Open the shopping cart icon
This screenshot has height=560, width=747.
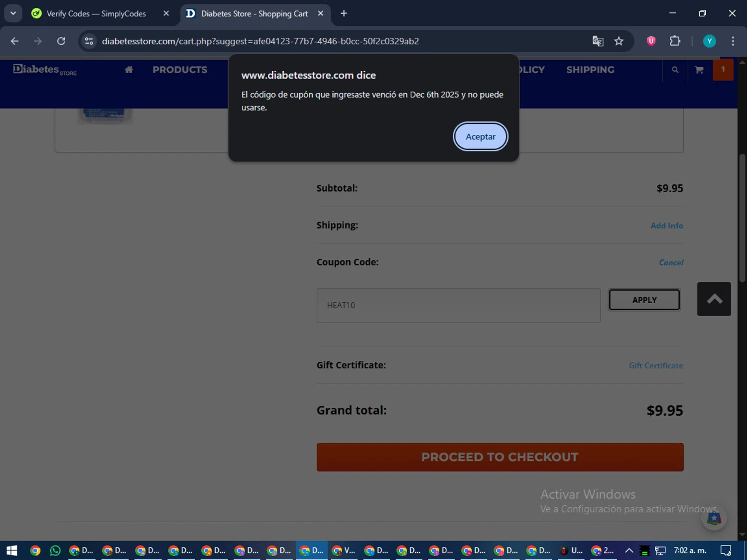point(699,70)
